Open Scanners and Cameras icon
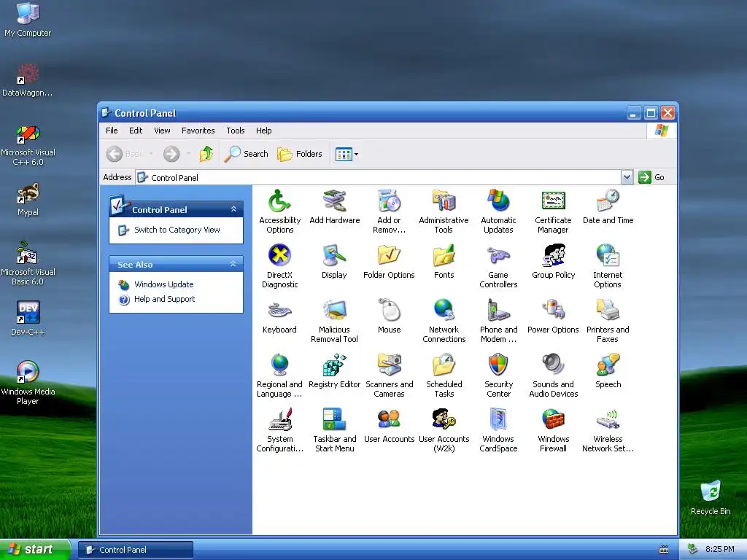The image size is (747, 560). coord(390,365)
